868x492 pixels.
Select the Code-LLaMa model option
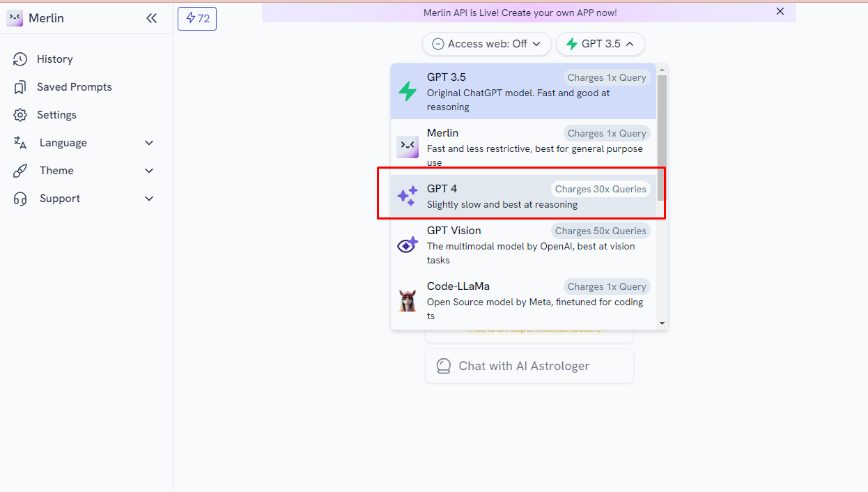[523, 300]
